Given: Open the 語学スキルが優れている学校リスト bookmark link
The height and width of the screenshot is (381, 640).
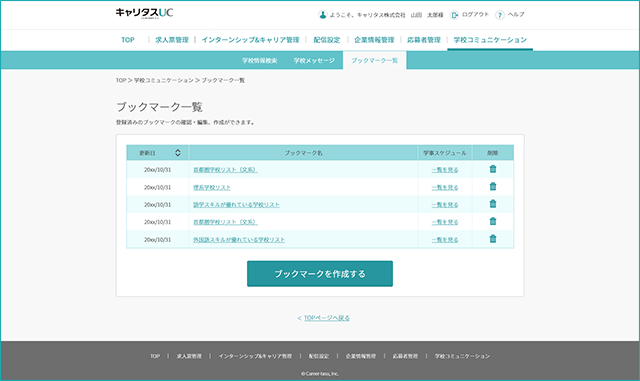Looking at the screenshot, I should click(x=236, y=205).
